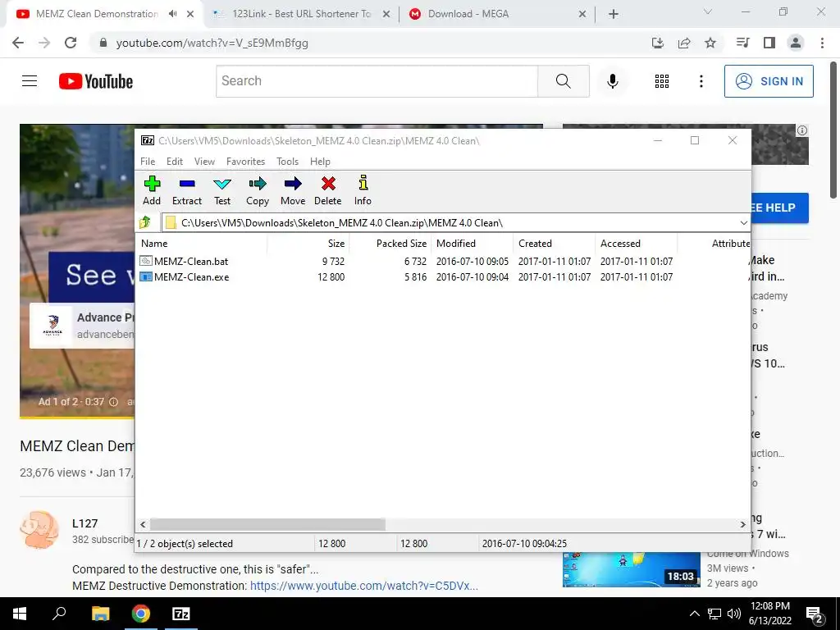Screen dimensions: 840x630
Task: Reload the YouTube page
Action: coord(71,43)
